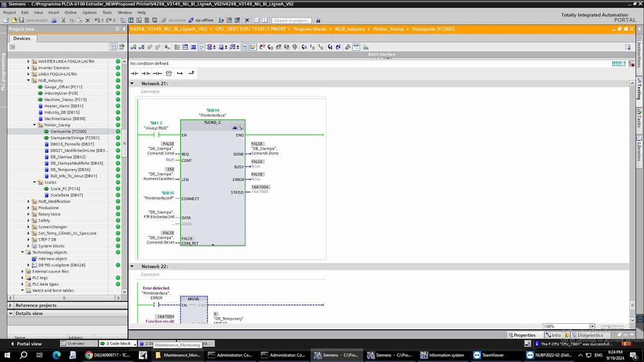Click the TSEND_C diagnostics icon
644x362 pixels.
click(x=241, y=128)
